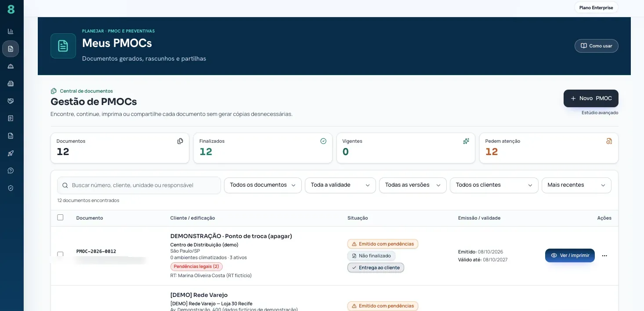Click the Como usar button

click(x=597, y=46)
